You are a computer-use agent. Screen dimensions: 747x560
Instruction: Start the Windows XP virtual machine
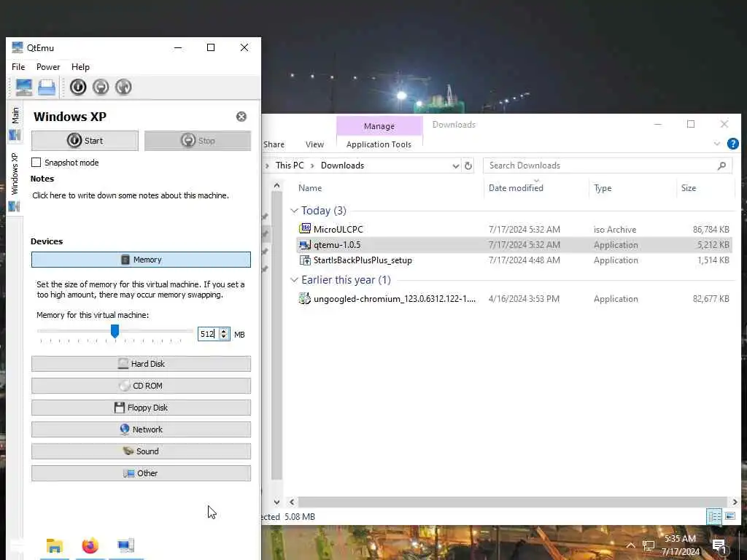tap(85, 141)
